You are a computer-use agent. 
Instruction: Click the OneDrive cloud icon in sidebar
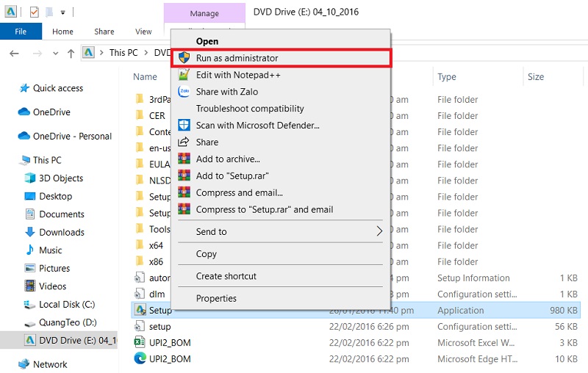click(24, 112)
